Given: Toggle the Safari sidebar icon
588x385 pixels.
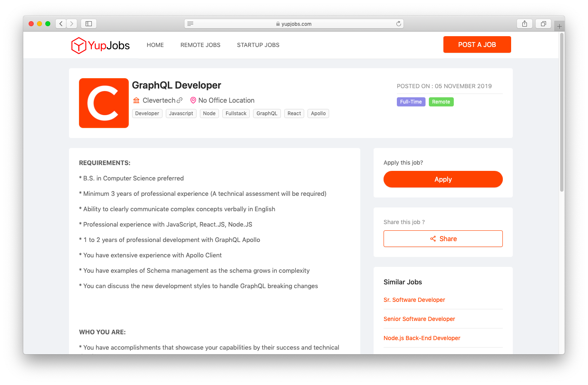Looking at the screenshot, I should 89,24.
